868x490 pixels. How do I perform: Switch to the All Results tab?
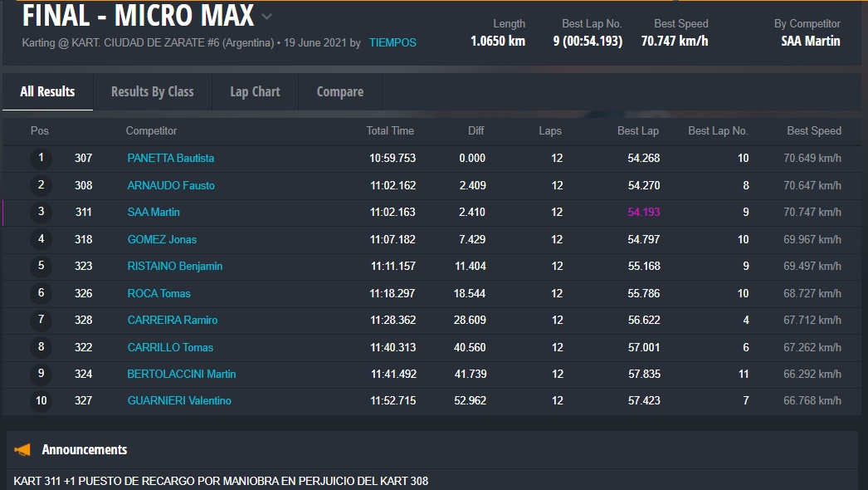(x=47, y=91)
